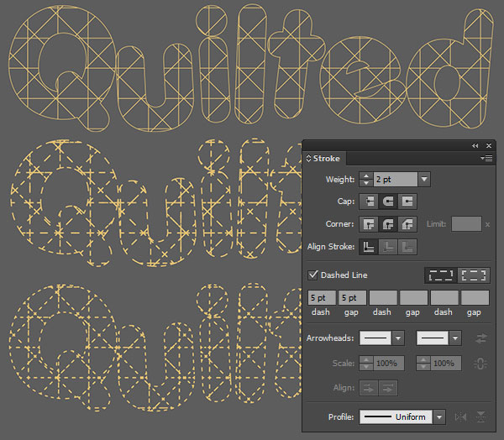
Task: Choose the Projecting Cap icon
Action: click(x=407, y=202)
